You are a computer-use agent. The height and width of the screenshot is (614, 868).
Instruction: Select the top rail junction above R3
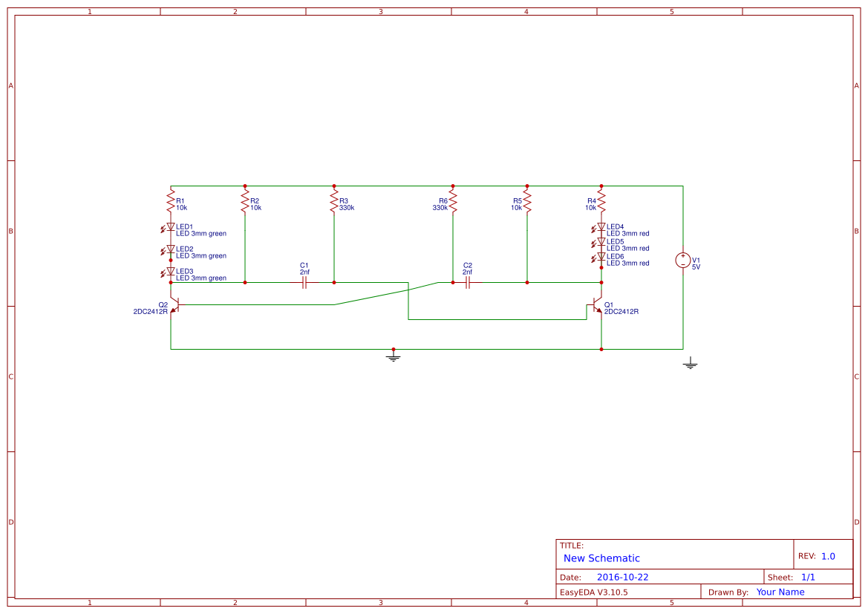[x=334, y=186]
